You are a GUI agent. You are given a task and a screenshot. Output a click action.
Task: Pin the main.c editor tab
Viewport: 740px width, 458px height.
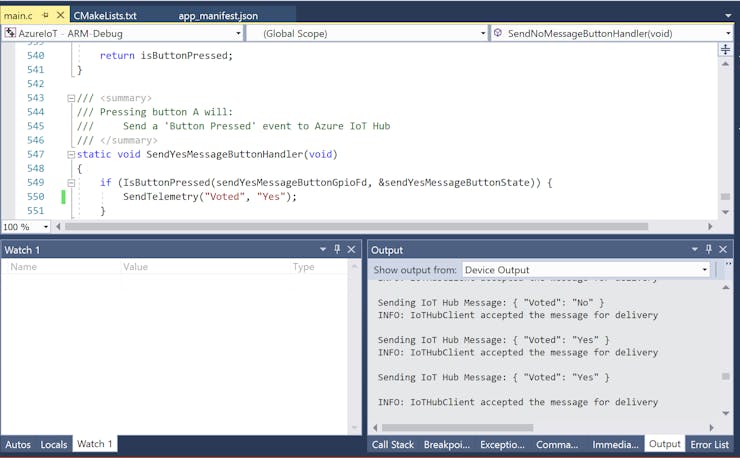click(x=46, y=16)
